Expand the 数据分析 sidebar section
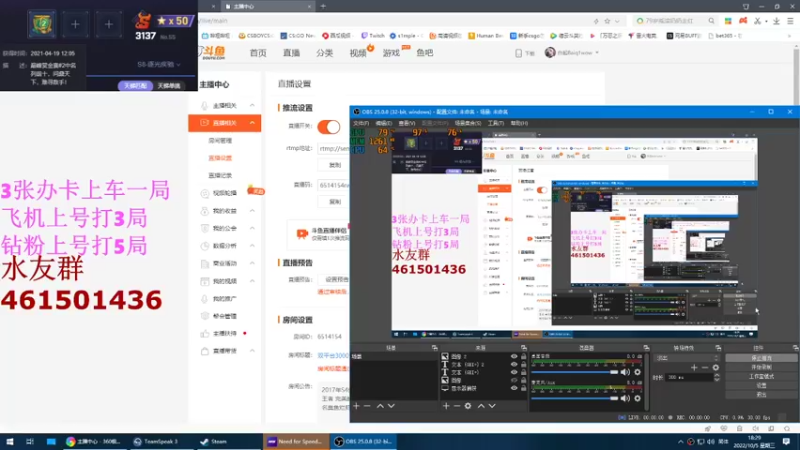 252,245
